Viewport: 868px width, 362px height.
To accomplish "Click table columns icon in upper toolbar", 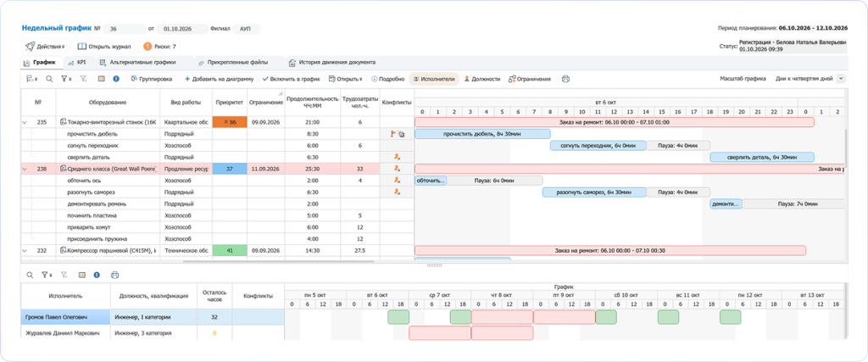I will (102, 79).
